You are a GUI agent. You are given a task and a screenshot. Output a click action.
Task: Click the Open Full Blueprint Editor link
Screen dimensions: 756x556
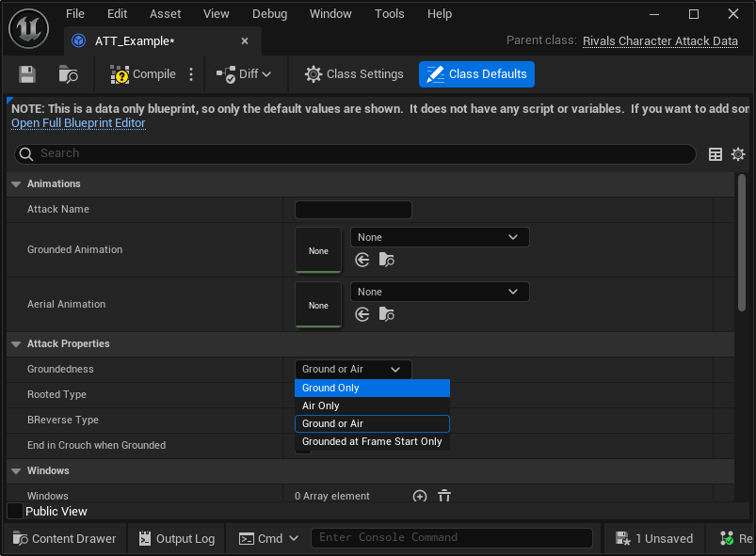pos(78,123)
